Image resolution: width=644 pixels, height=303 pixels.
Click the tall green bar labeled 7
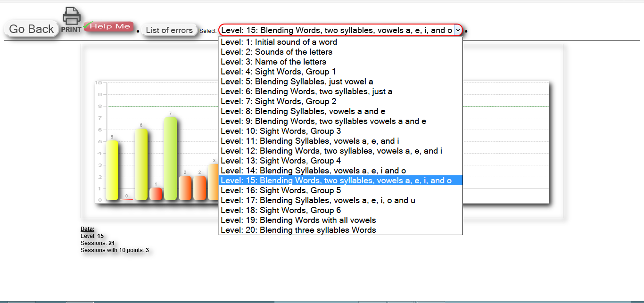pyautogui.click(x=170, y=158)
